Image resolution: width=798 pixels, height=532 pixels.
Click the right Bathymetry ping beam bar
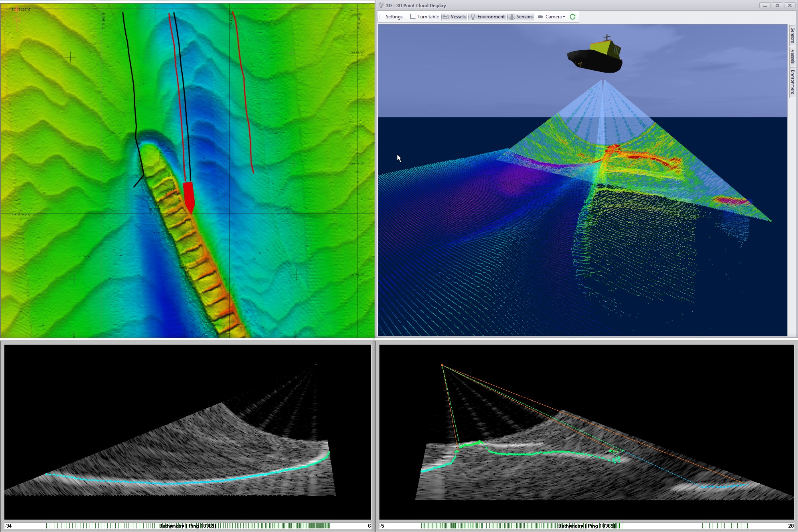click(586, 526)
